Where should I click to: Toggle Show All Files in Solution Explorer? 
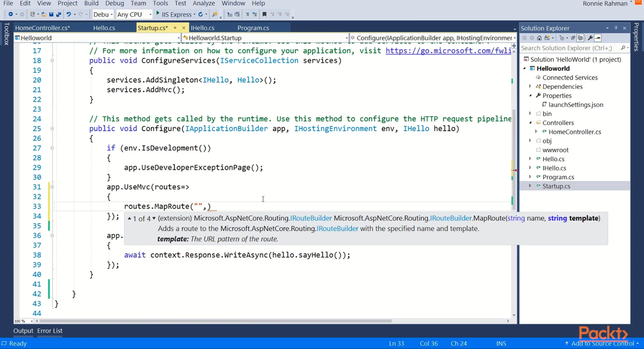coord(580,38)
